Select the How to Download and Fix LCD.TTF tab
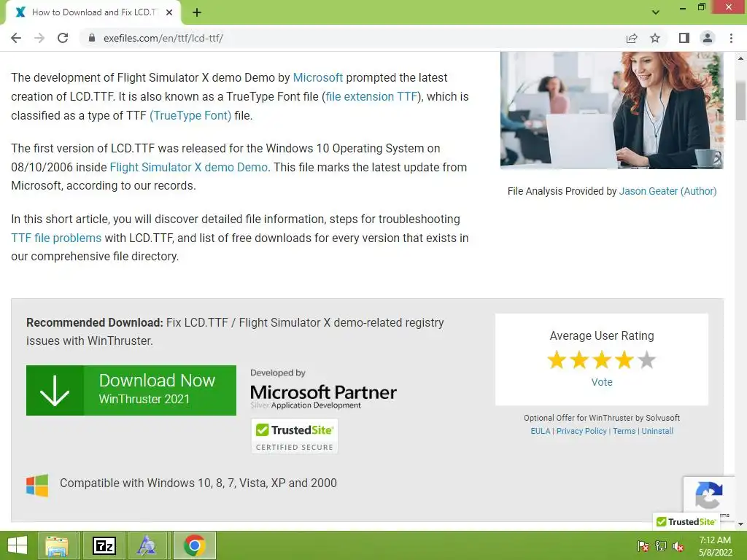Viewport: 747px width, 560px height. [94, 12]
